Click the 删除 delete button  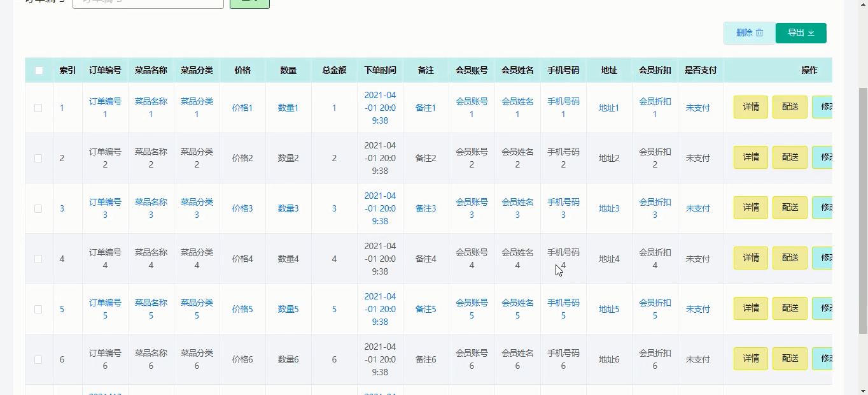click(x=749, y=33)
